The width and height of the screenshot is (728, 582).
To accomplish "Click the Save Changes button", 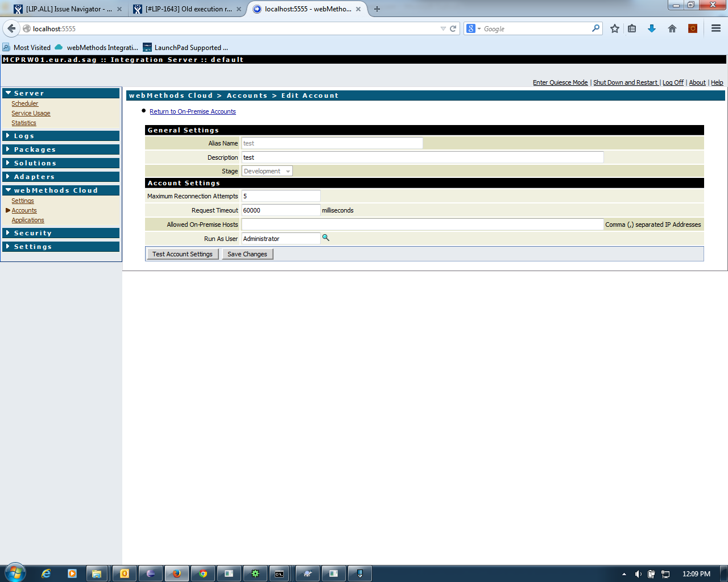I will click(x=247, y=254).
